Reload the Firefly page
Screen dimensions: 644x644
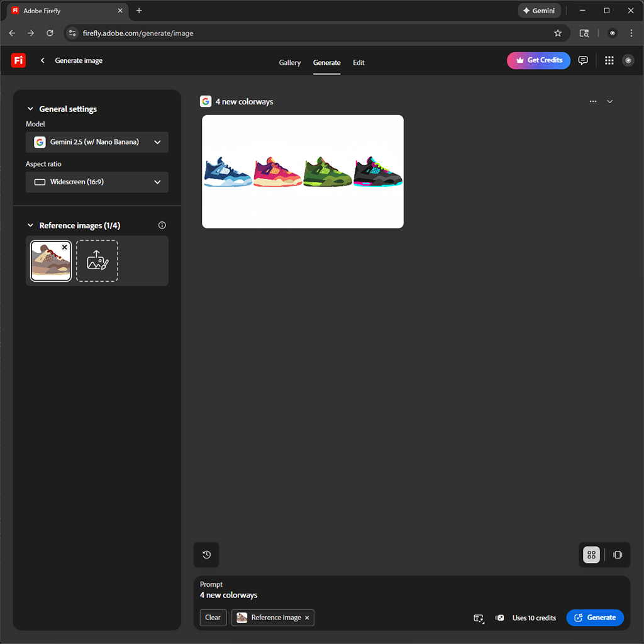click(x=50, y=33)
